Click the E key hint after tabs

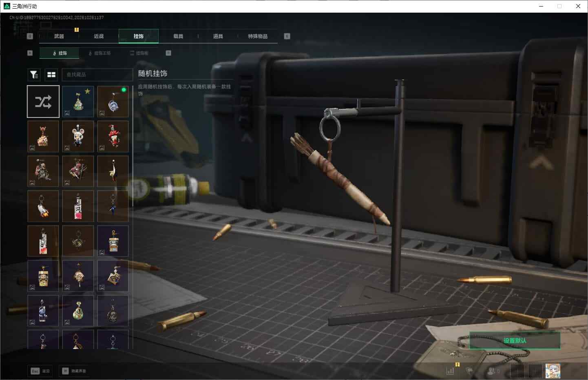[287, 36]
